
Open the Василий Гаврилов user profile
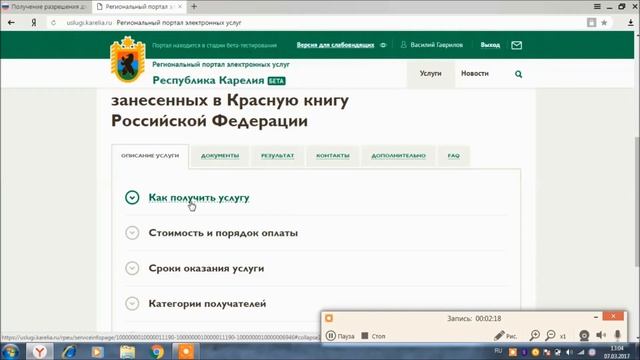(x=432, y=45)
